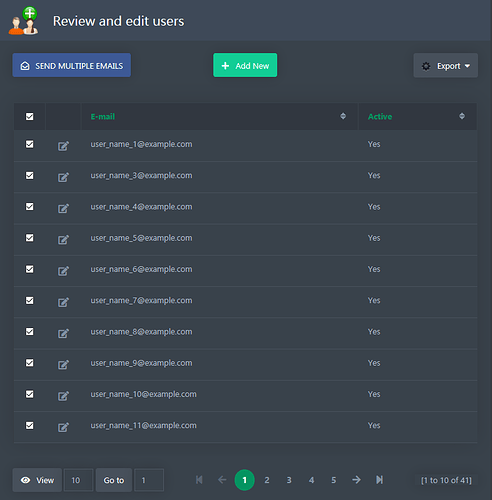Click the Go to page number field
This screenshot has height=500, width=492.
149,480
